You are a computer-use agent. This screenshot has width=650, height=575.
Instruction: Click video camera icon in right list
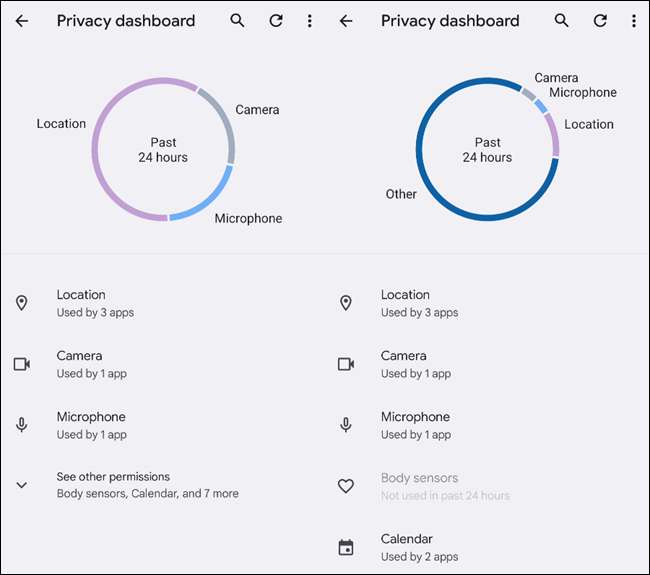tap(346, 364)
